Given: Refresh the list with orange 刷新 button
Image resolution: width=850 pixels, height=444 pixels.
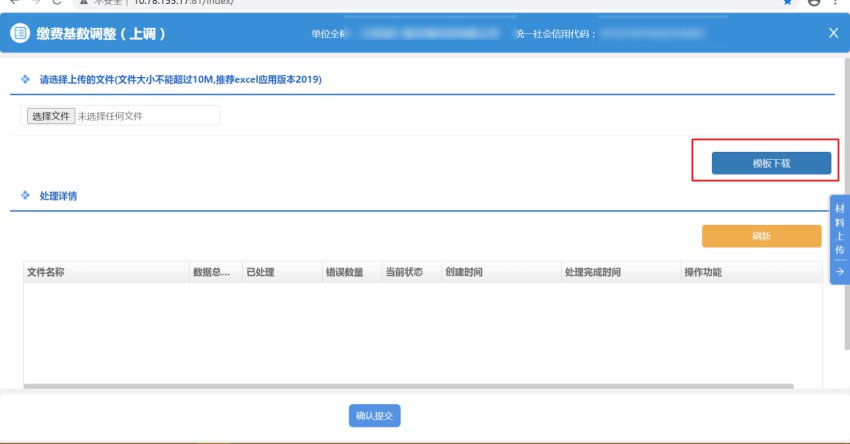Looking at the screenshot, I should [761, 236].
